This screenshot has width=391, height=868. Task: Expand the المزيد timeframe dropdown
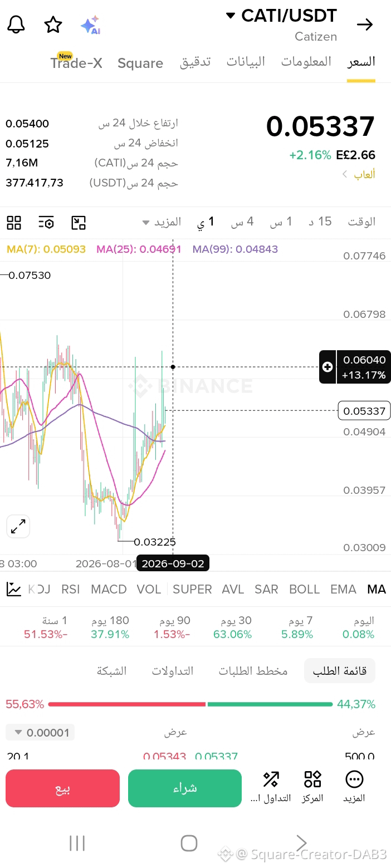162,222
